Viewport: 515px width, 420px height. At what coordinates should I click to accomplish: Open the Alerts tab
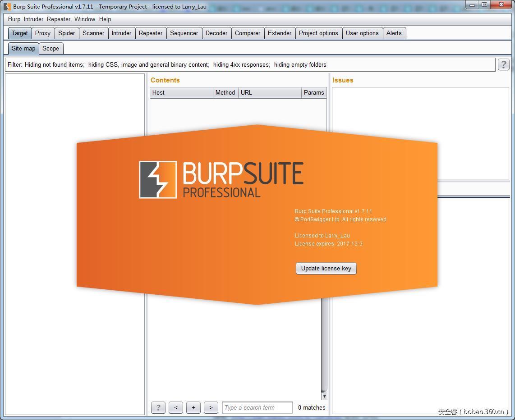pyautogui.click(x=394, y=33)
